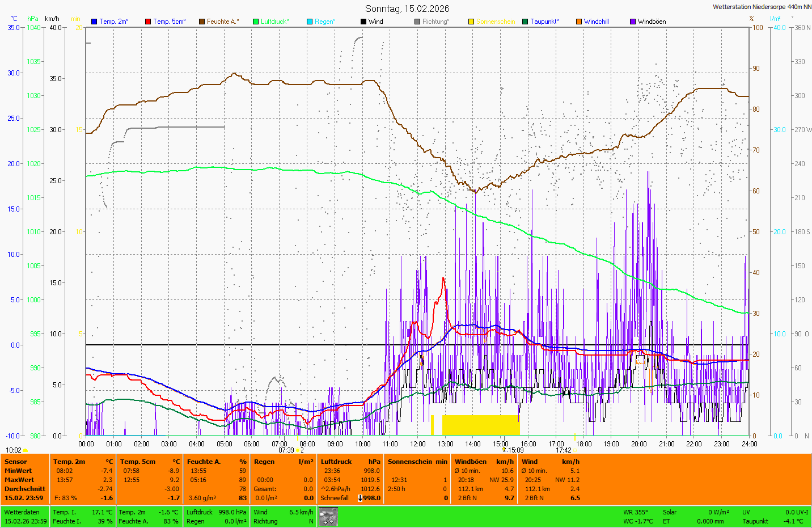Click the blue Temp. 2m legend square
Screen dimensions: 812x528
(x=94, y=22)
